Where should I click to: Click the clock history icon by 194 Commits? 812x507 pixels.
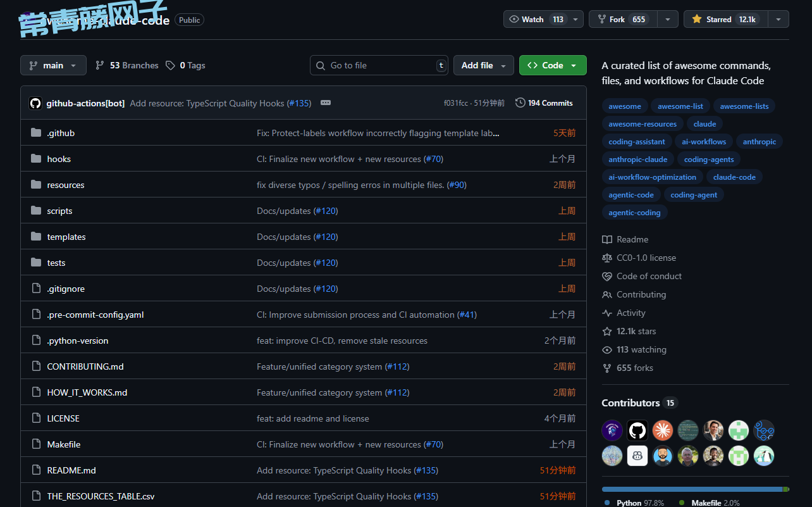(x=520, y=103)
